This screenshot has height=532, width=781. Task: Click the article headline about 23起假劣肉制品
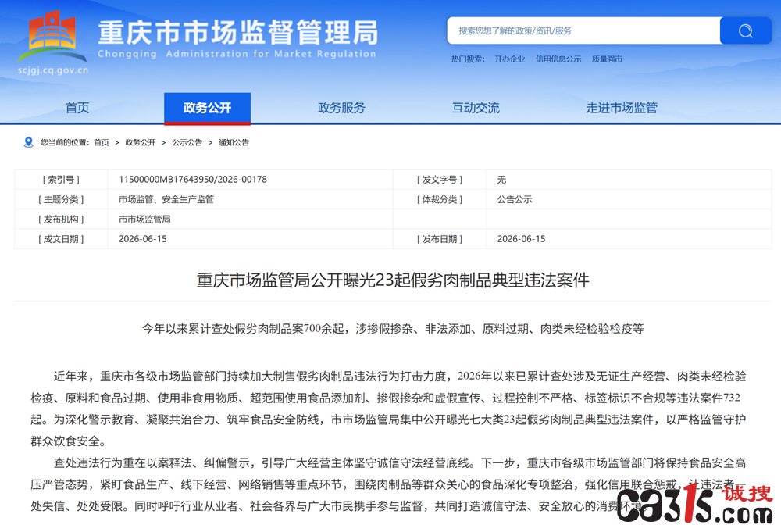[x=393, y=280]
